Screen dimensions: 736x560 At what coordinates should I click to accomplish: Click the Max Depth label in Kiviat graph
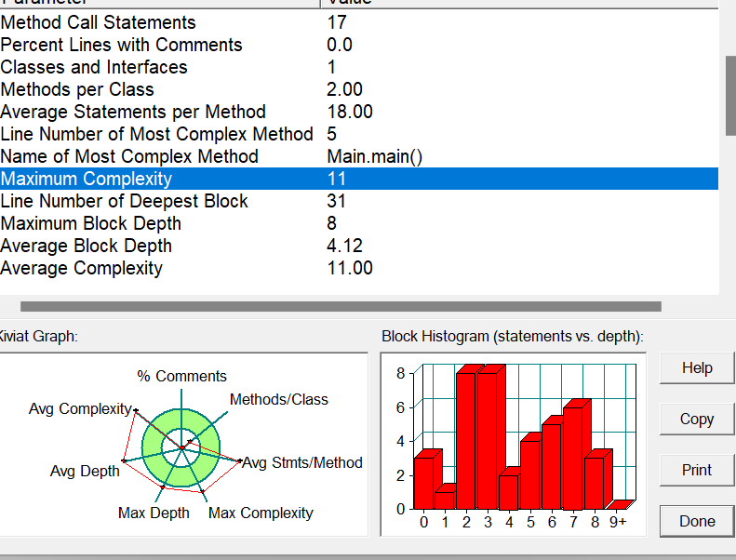(x=154, y=513)
